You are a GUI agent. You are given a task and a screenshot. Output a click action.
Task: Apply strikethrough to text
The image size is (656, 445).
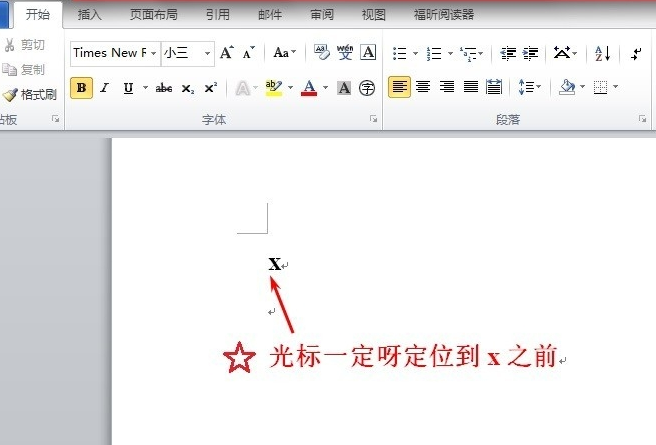(164, 88)
